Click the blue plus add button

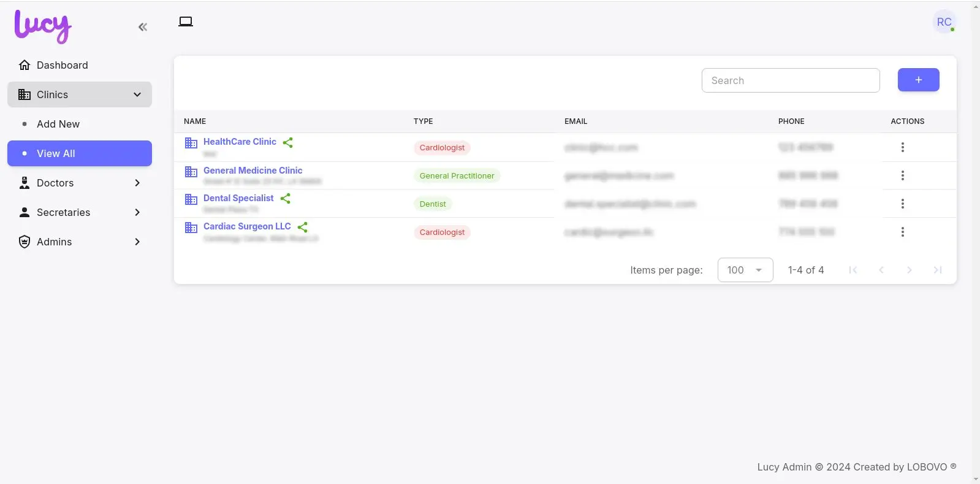tap(918, 80)
